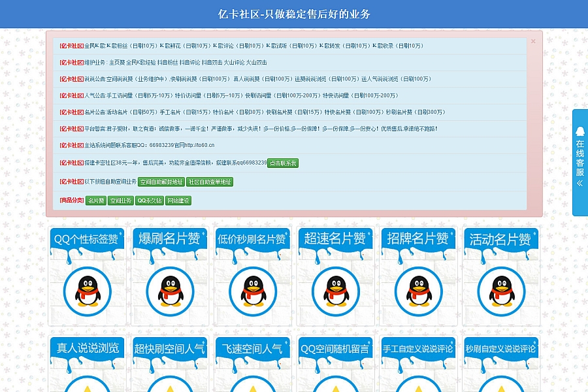
Task: Open the 真人说说浏览 card
Action: point(88,364)
